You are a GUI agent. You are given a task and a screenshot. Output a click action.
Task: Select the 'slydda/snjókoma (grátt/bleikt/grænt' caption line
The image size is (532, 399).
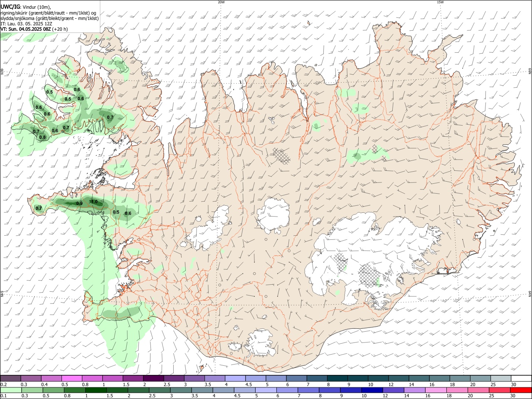pos(49,18)
